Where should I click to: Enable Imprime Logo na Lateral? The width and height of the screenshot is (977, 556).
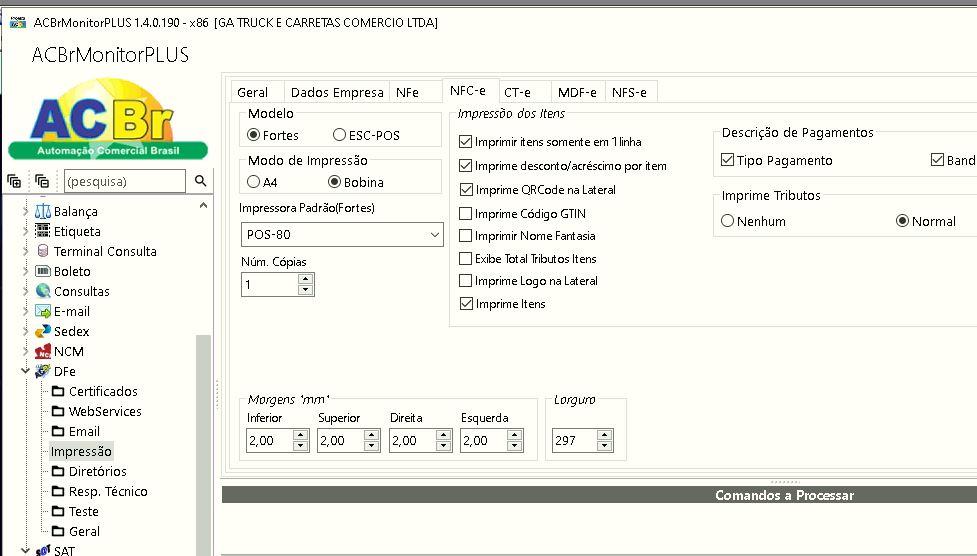465,280
